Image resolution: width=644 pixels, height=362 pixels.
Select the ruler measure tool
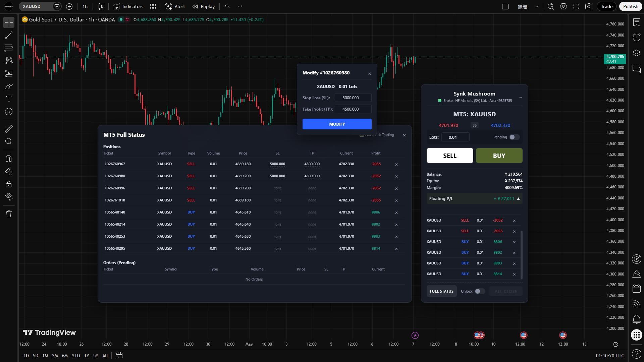point(9,128)
